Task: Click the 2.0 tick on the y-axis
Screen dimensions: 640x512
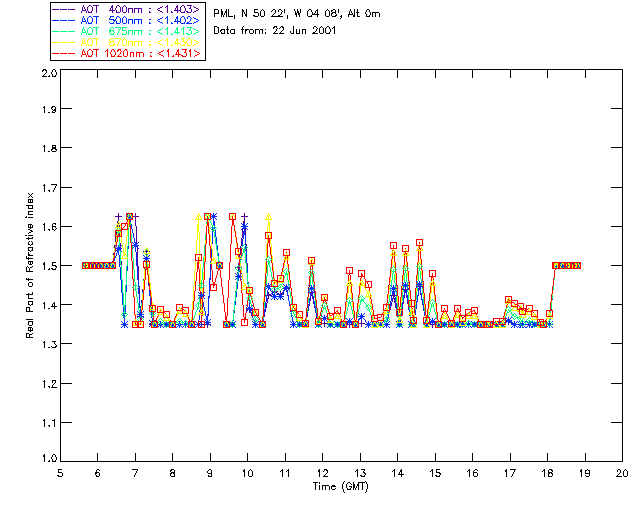Action: [48, 74]
